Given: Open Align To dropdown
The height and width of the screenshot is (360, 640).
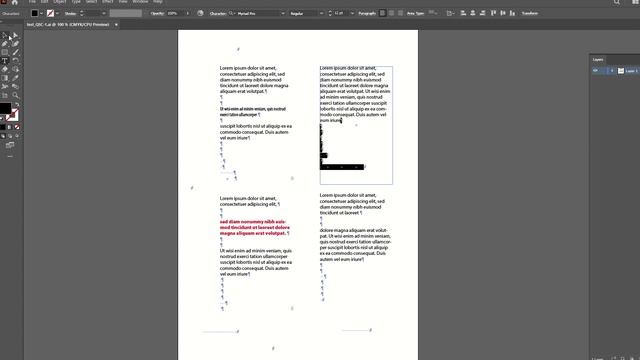Looking at the screenshot, I should pyautogui.click(x=450, y=13).
